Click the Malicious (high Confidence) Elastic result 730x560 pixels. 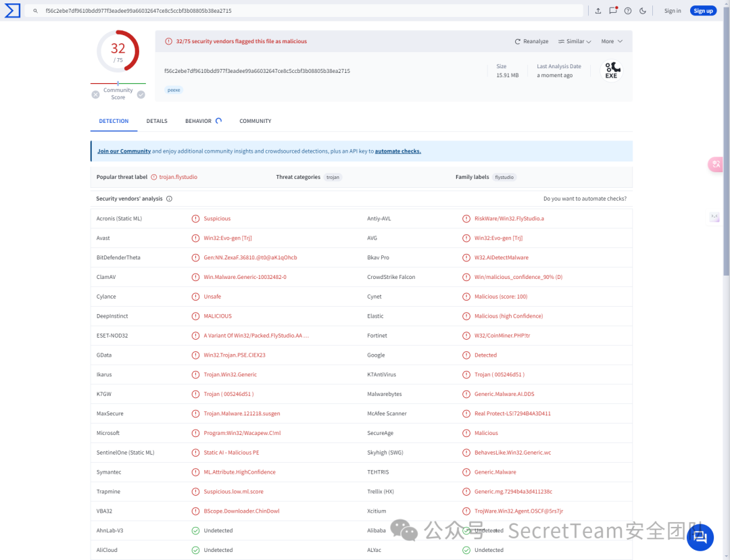point(508,316)
